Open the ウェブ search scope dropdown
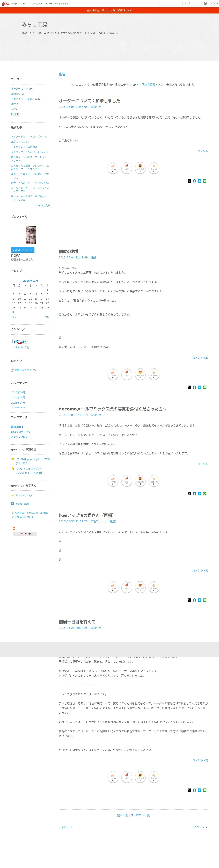This screenshot has height=868, width=219. pyautogui.click(x=193, y=3)
